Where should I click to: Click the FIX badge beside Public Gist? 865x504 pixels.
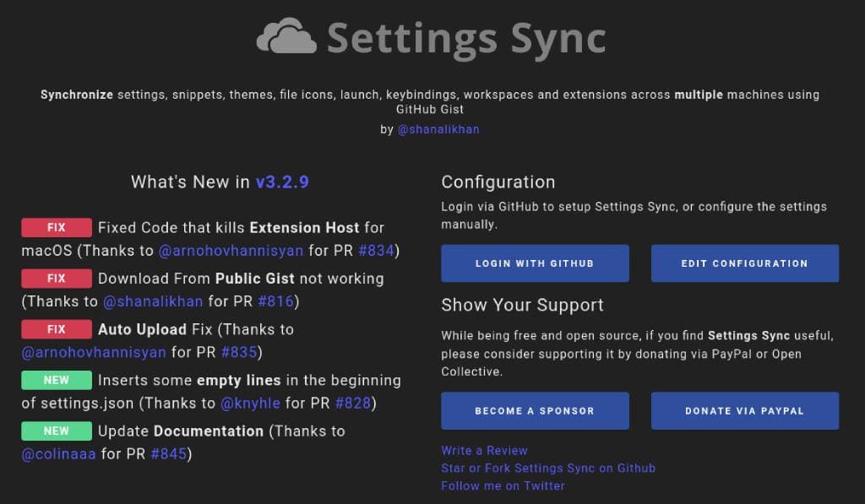click(57, 279)
